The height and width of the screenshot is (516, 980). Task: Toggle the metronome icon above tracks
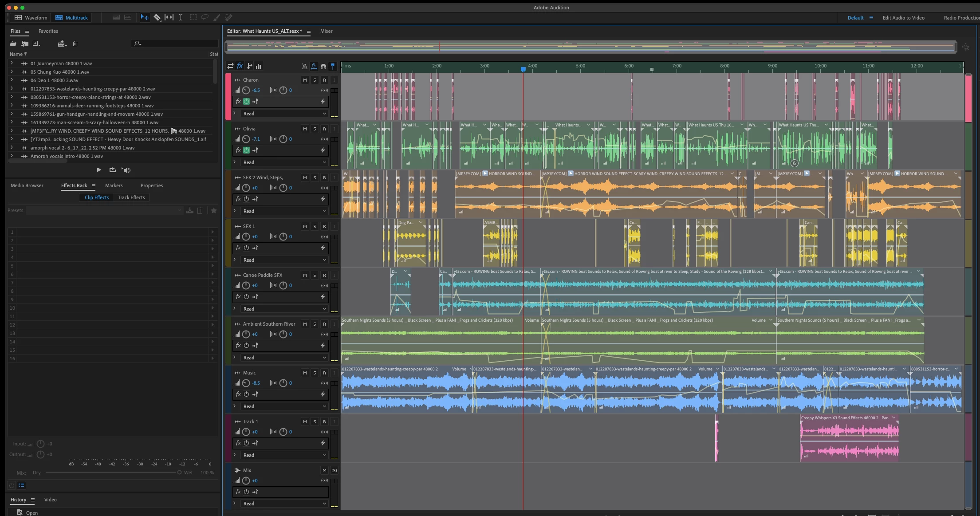point(304,66)
